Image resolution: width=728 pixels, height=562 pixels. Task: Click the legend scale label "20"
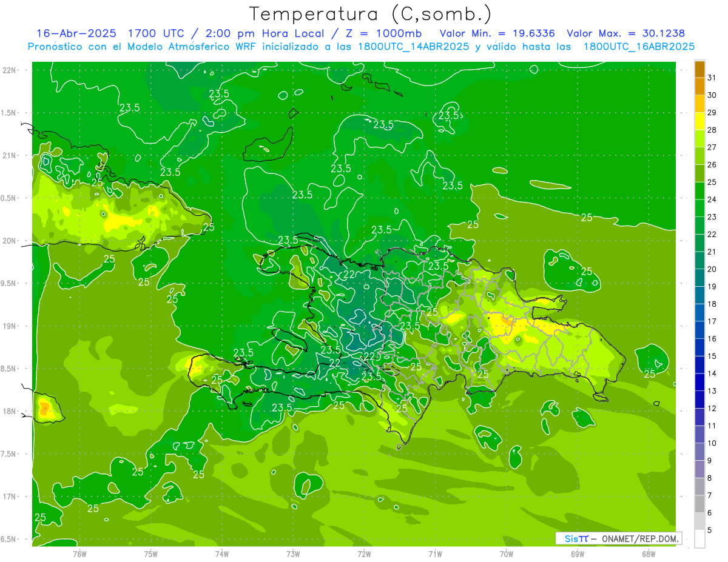click(712, 269)
